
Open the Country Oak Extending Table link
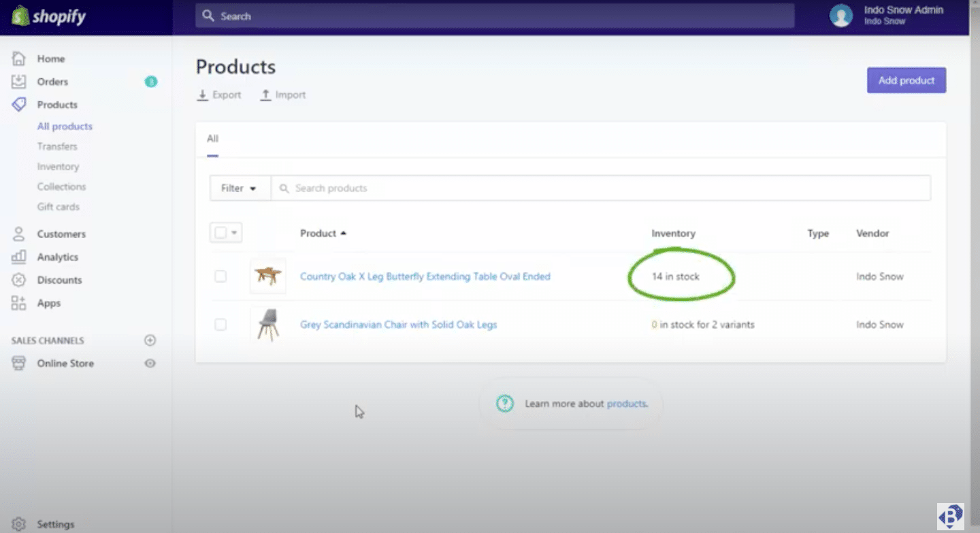(x=425, y=276)
